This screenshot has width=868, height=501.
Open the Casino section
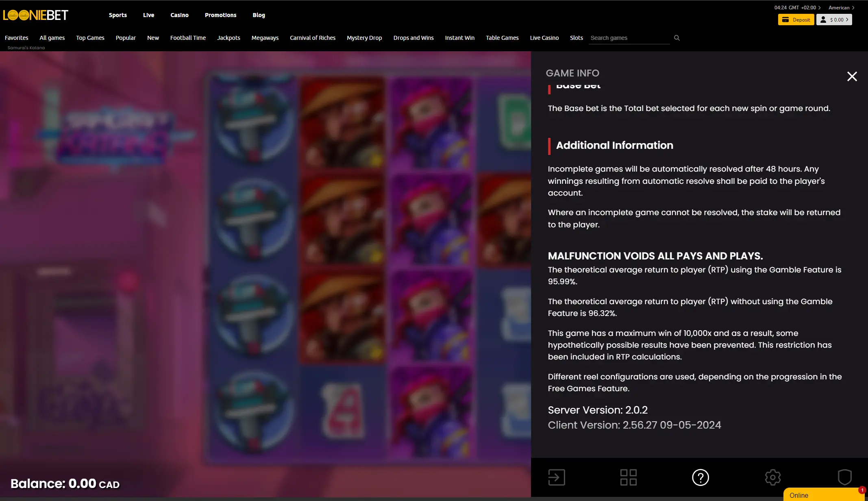pos(179,15)
